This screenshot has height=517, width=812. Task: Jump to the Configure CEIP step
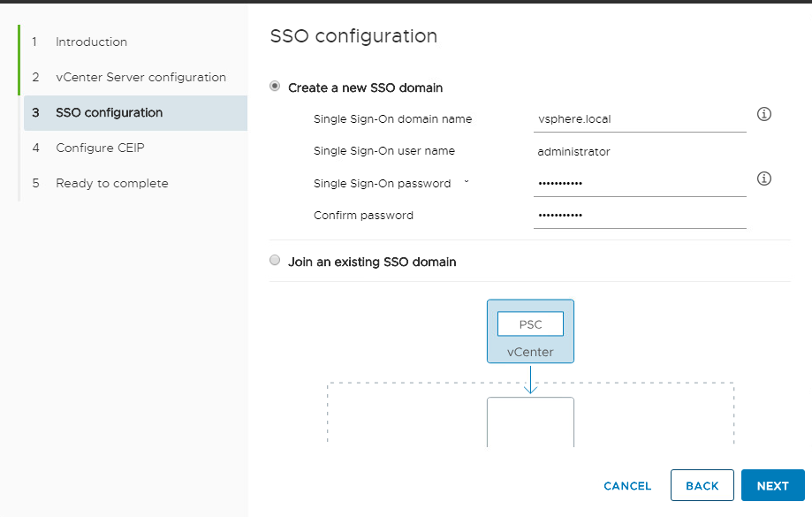(x=100, y=148)
